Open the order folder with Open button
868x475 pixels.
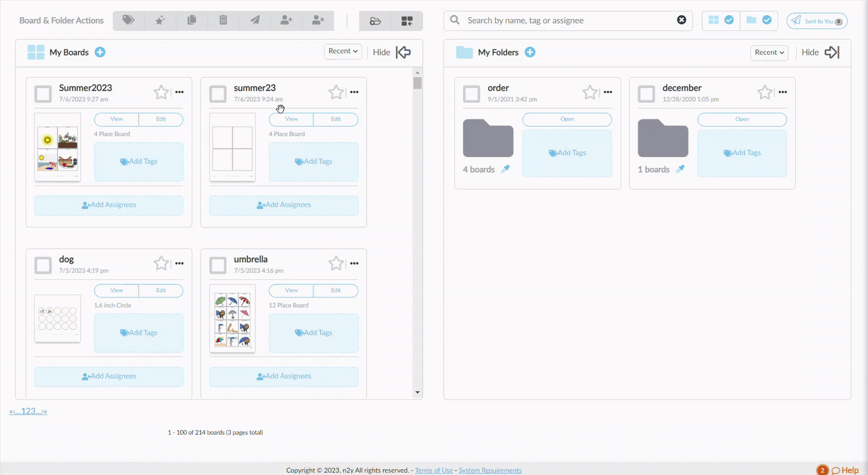(x=567, y=119)
